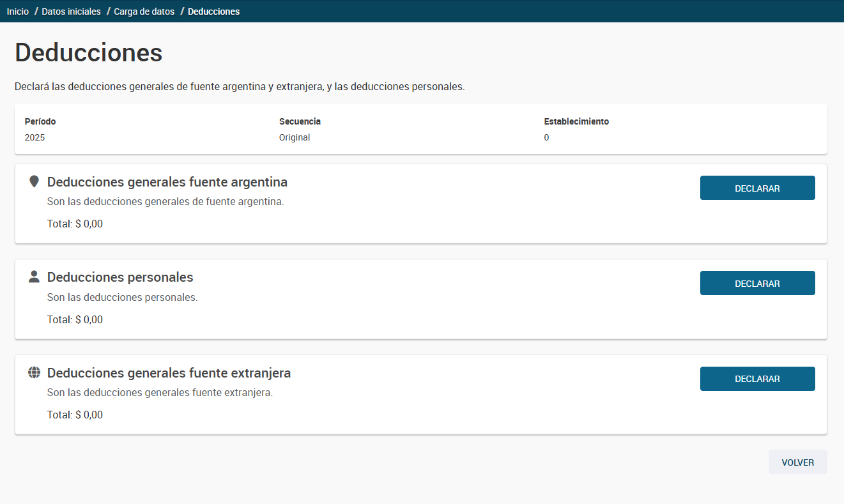Click the Período value 2025

click(35, 137)
